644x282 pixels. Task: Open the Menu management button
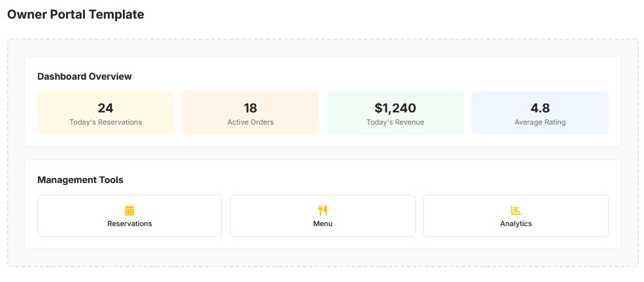[x=323, y=216]
